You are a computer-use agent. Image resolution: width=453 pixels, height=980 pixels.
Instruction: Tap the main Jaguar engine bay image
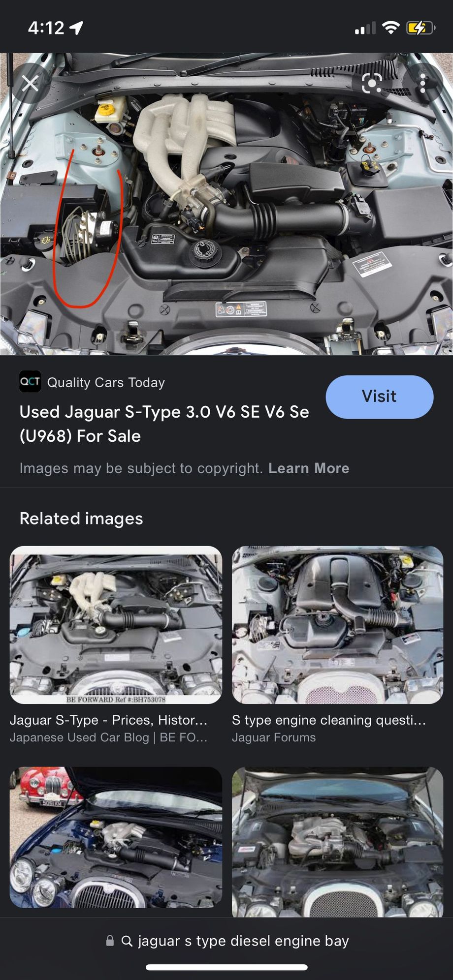[226, 204]
